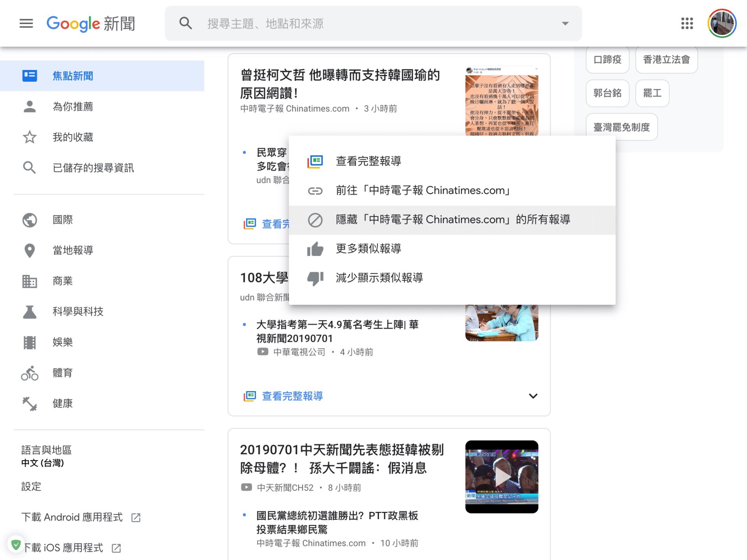Open 科學與科技 flask icon
Viewport: 747px width, 560px height.
coord(30,311)
